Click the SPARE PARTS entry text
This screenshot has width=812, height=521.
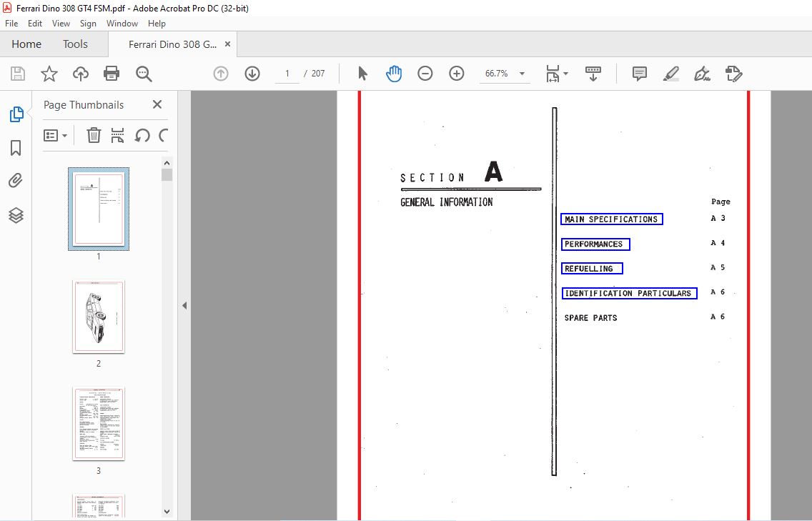pyautogui.click(x=590, y=318)
